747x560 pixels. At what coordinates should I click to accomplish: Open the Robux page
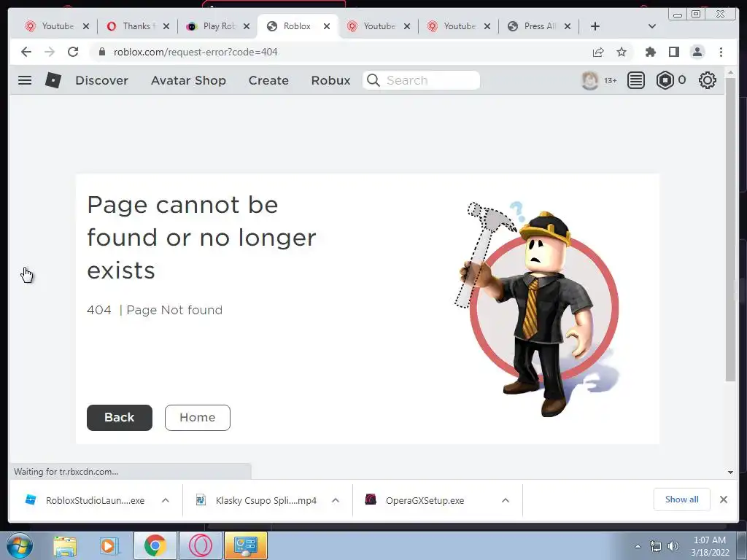(x=330, y=80)
